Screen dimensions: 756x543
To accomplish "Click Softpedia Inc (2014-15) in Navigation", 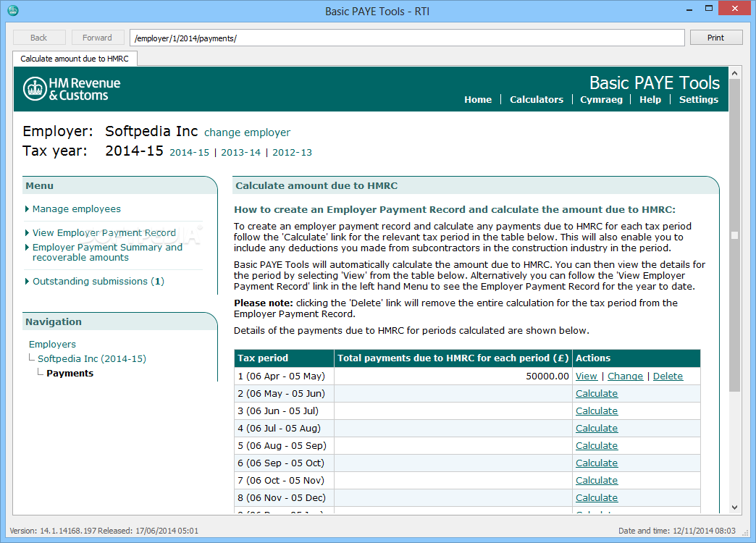I will [x=92, y=359].
